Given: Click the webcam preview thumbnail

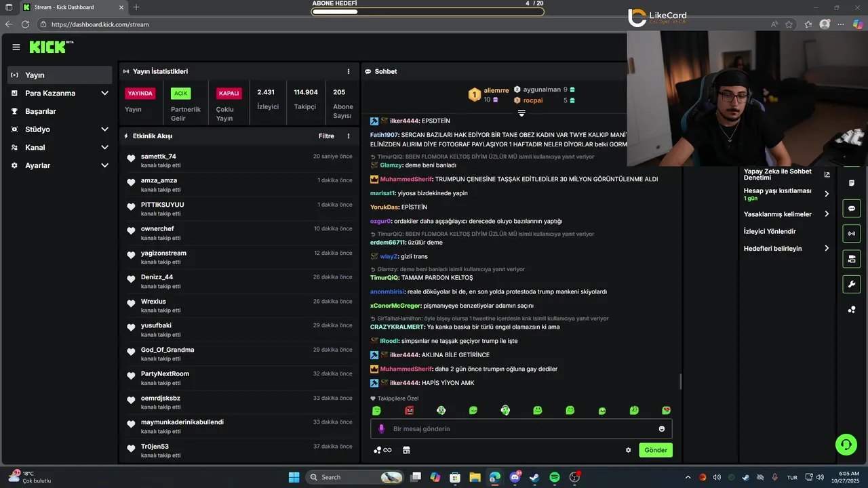Looking at the screenshot, I should pos(746,98).
